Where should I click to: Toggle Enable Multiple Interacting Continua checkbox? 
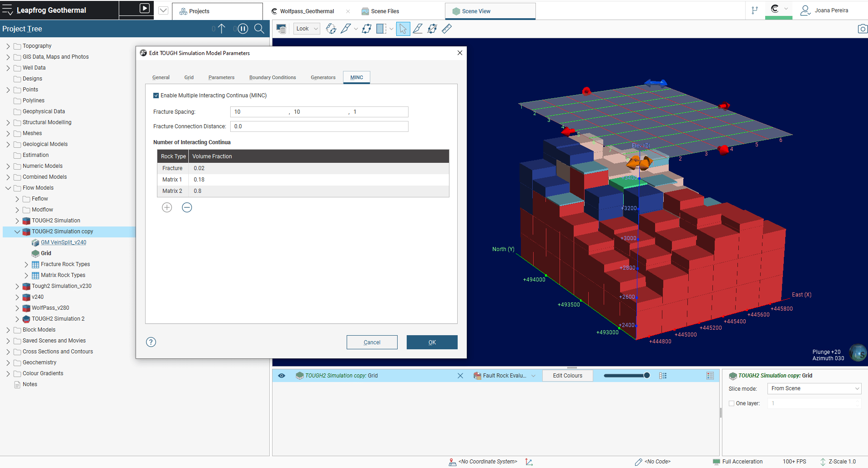pos(156,96)
